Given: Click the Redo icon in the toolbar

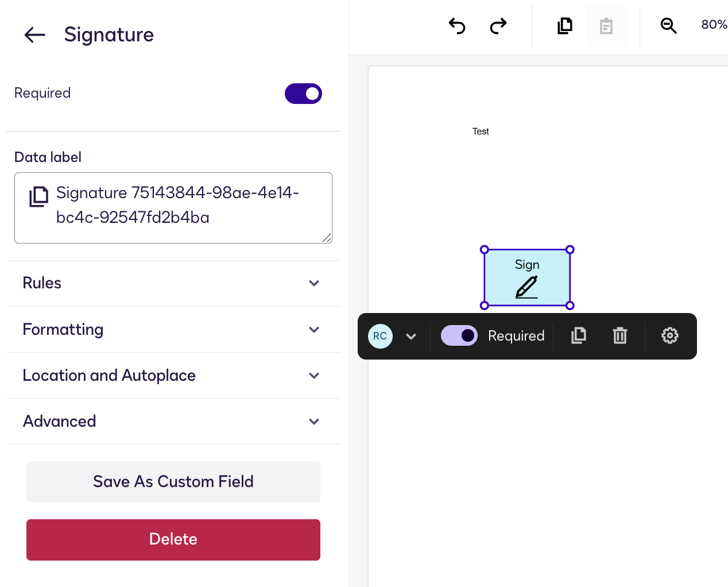Looking at the screenshot, I should click(x=498, y=26).
